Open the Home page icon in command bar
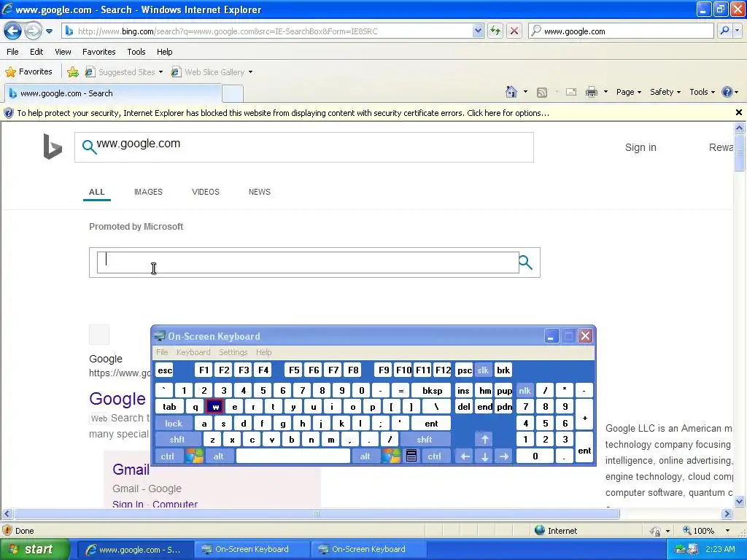Viewport: 747px width, 560px height. (x=511, y=92)
